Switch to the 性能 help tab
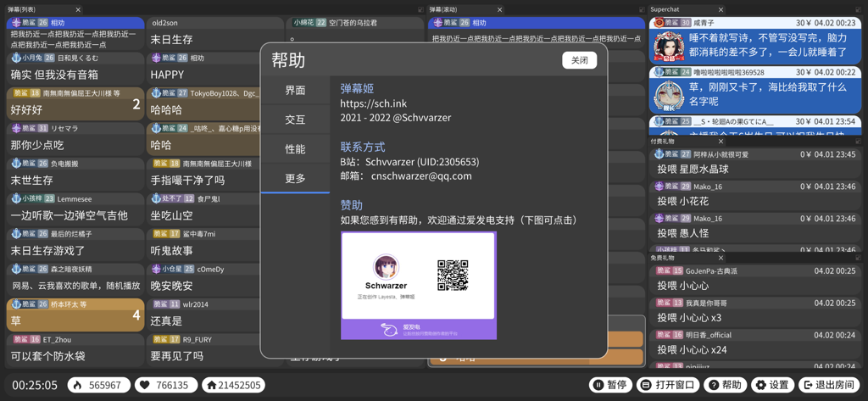Screen dimensions: 868x401 [295, 149]
